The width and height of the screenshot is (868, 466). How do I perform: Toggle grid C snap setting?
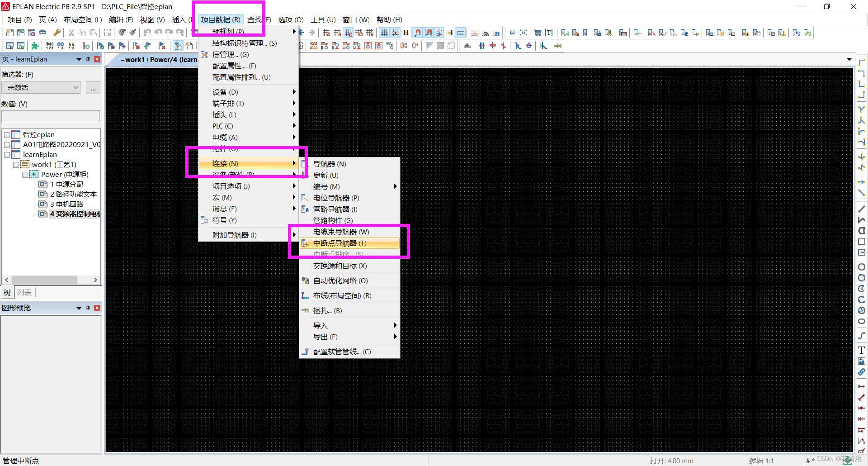click(348, 33)
